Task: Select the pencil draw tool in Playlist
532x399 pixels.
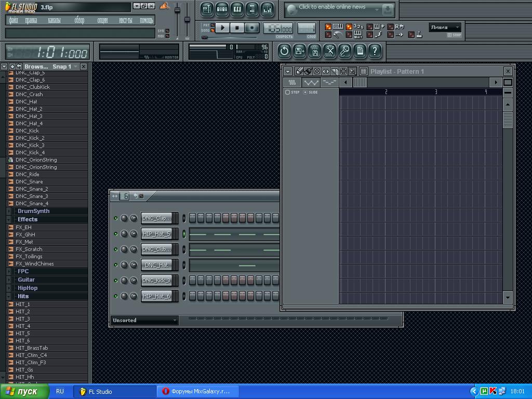Action: [299, 71]
